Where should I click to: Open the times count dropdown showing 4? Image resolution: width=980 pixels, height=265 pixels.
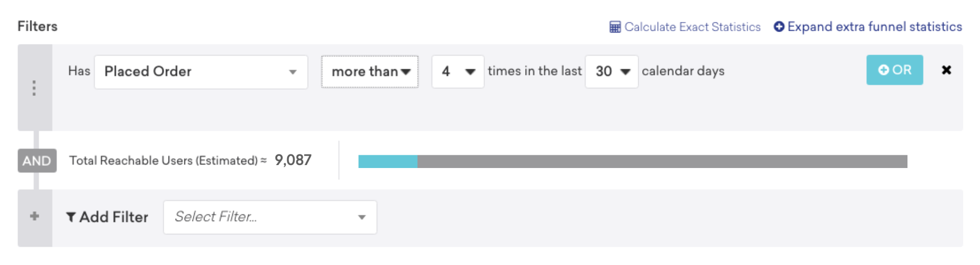(458, 72)
